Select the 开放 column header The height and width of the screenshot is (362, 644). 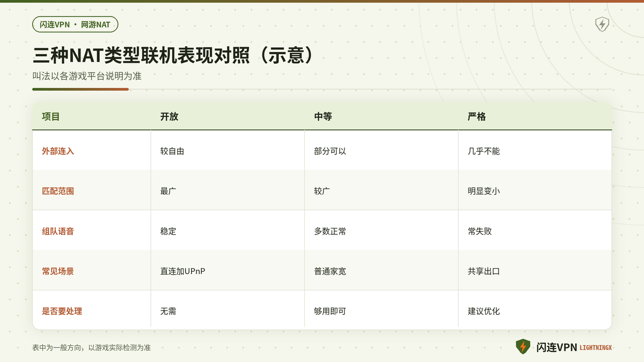click(169, 116)
